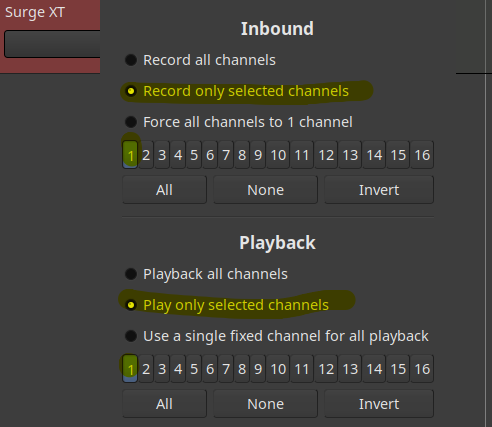Click All button under Playback channels

tap(164, 404)
